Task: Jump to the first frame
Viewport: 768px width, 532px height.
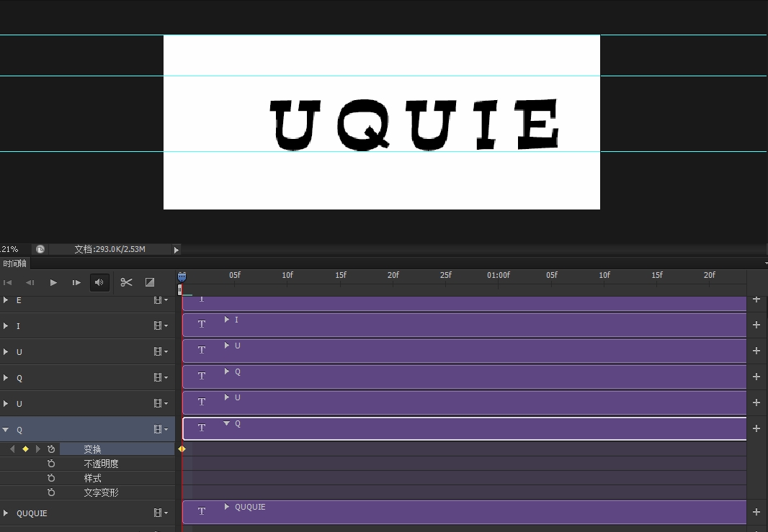Action: tap(8, 283)
